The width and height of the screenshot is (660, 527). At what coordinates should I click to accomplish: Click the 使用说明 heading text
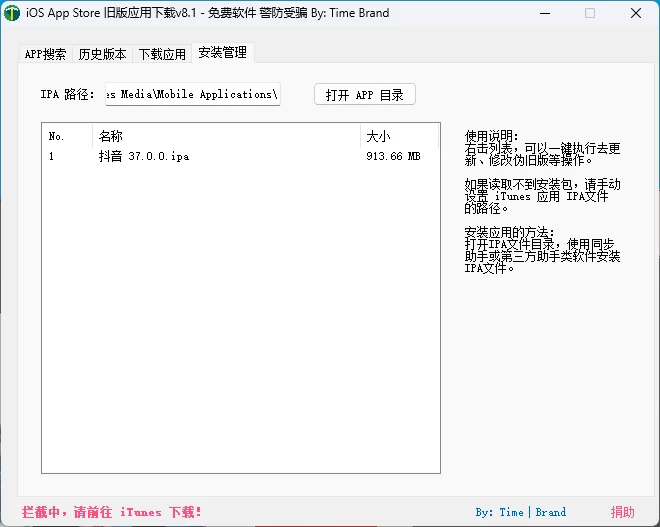coord(491,136)
